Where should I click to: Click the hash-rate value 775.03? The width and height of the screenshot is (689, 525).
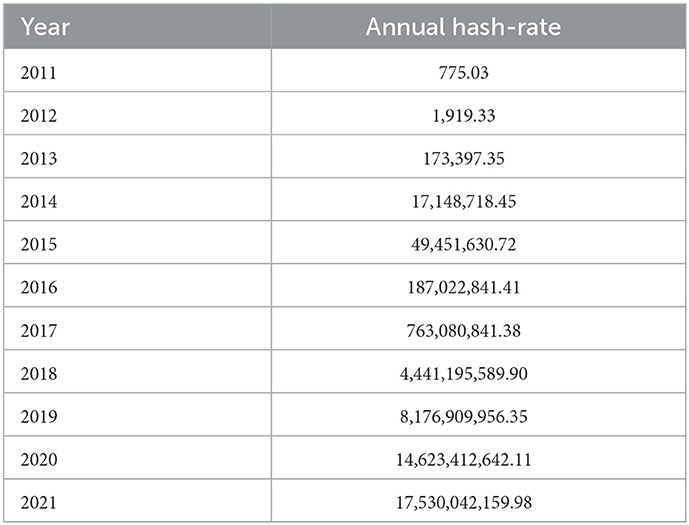click(x=463, y=71)
